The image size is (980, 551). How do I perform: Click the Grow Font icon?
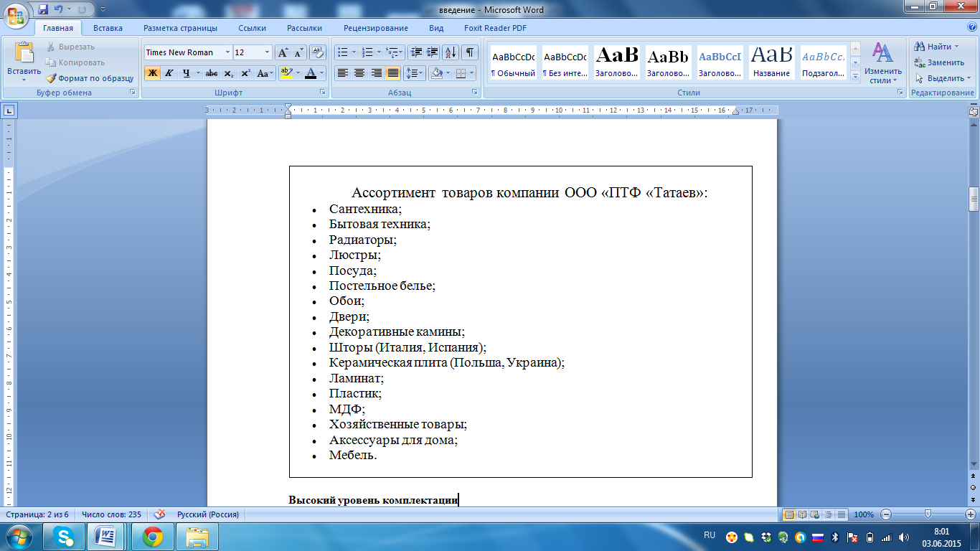coord(283,52)
